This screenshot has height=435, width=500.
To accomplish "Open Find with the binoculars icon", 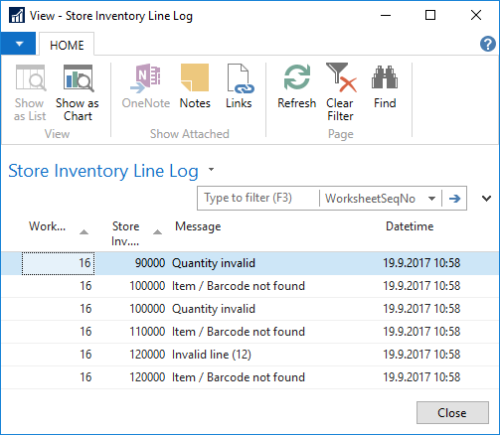I will coord(385,77).
